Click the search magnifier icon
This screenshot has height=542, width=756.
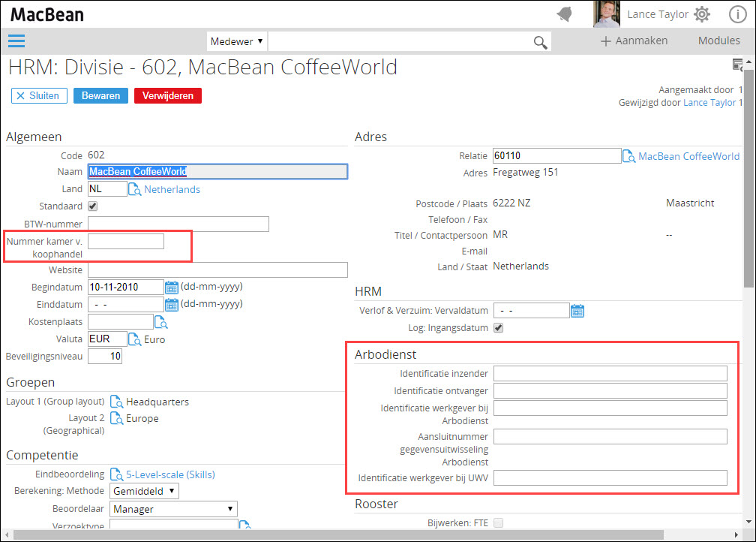[x=540, y=43]
